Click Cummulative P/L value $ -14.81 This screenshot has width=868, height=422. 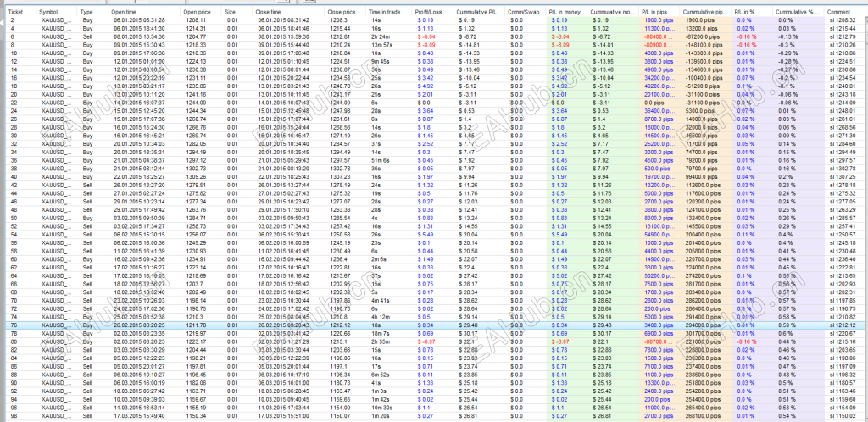[468, 44]
